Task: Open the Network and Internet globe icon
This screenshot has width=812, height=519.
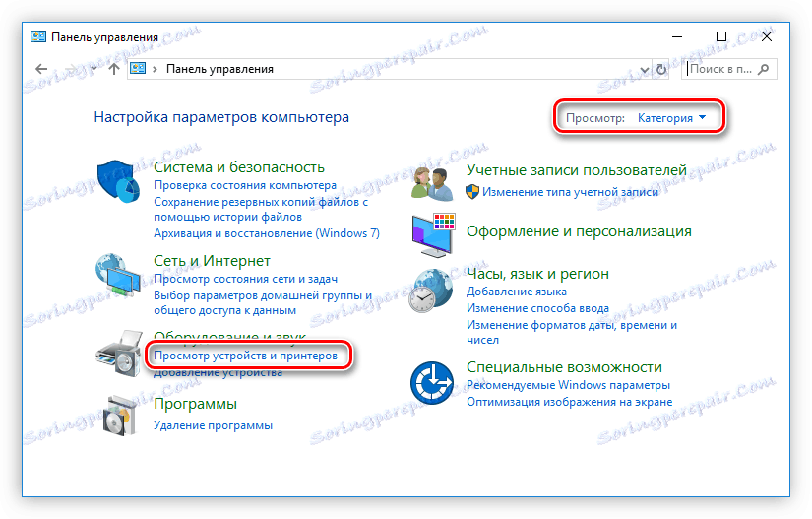Action: (x=118, y=275)
